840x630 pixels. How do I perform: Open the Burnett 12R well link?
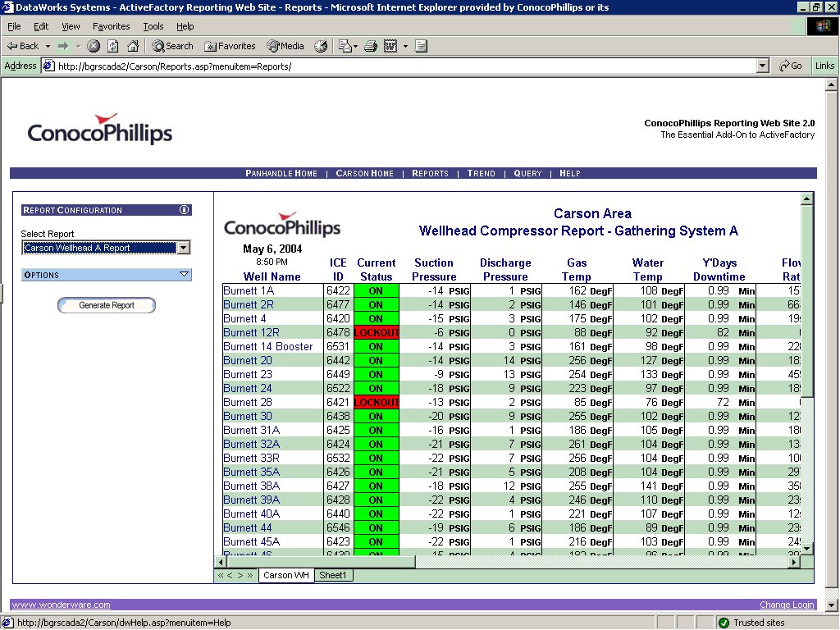(x=251, y=333)
